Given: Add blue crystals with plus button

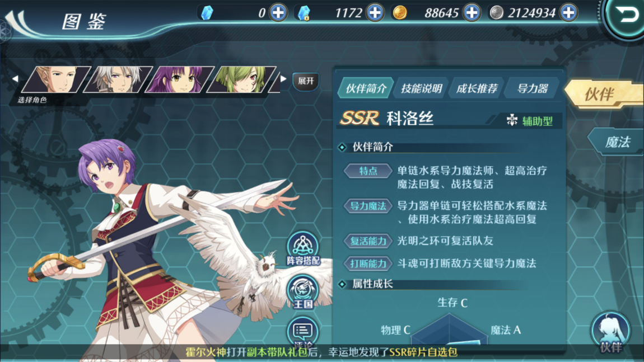Looking at the screenshot, I should click(278, 13).
